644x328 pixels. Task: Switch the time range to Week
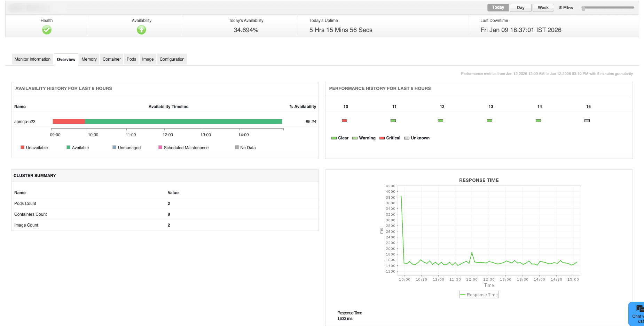[543, 7]
